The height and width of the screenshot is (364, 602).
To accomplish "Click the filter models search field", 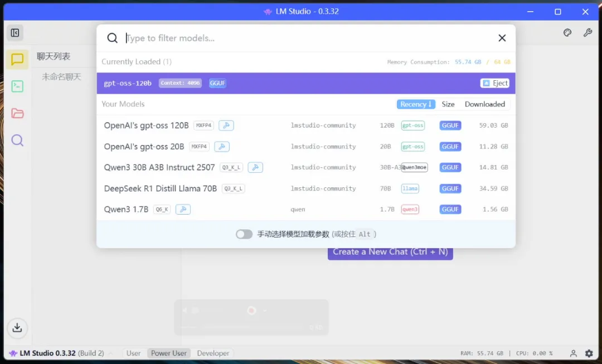I will pos(301,38).
